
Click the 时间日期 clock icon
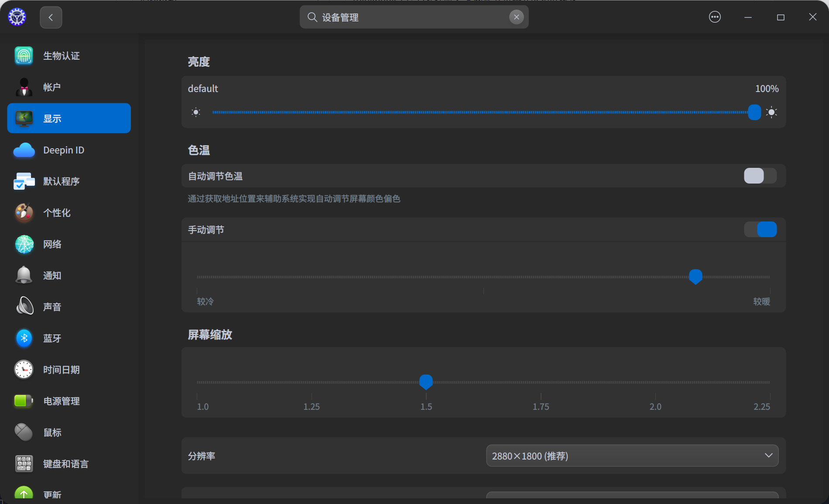coord(24,370)
